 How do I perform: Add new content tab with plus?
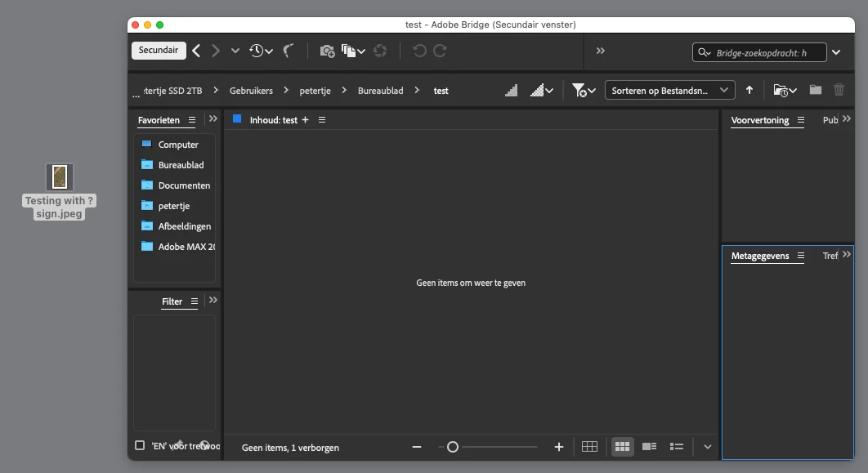coord(305,120)
